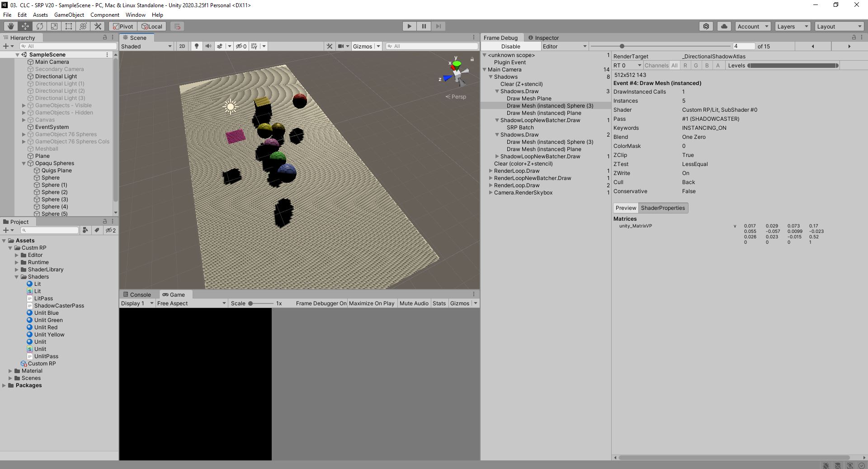Click the Play button
Image resolution: width=868 pixels, height=469 pixels.
409,26
